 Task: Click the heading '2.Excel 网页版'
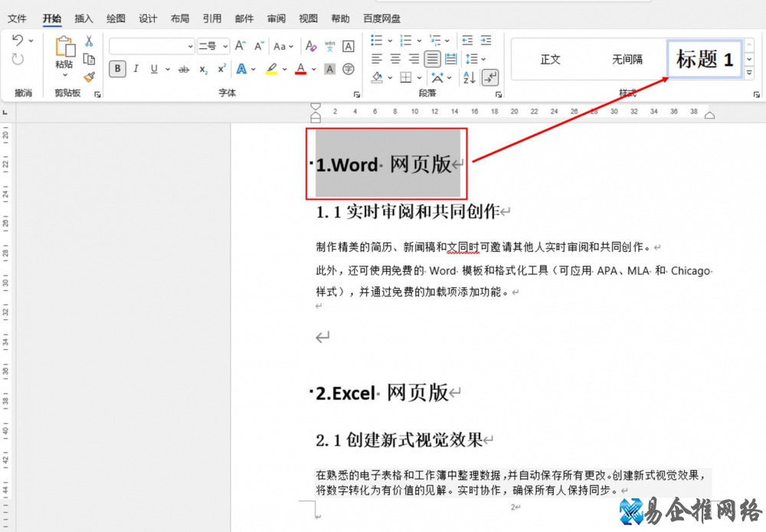[x=382, y=393]
